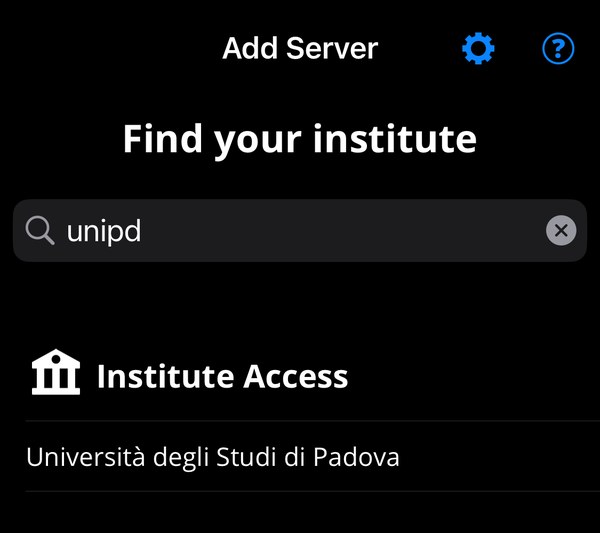Select Università degli Studi di Padova

pyautogui.click(x=213, y=458)
